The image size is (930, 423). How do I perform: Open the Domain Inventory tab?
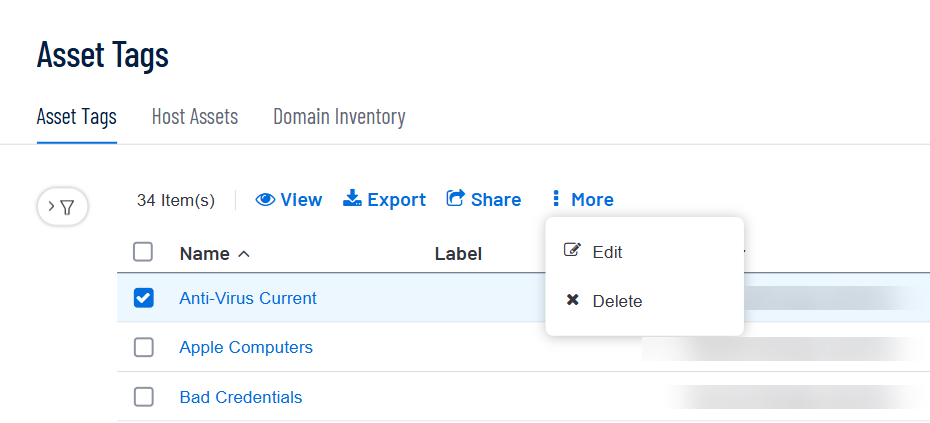pos(339,116)
